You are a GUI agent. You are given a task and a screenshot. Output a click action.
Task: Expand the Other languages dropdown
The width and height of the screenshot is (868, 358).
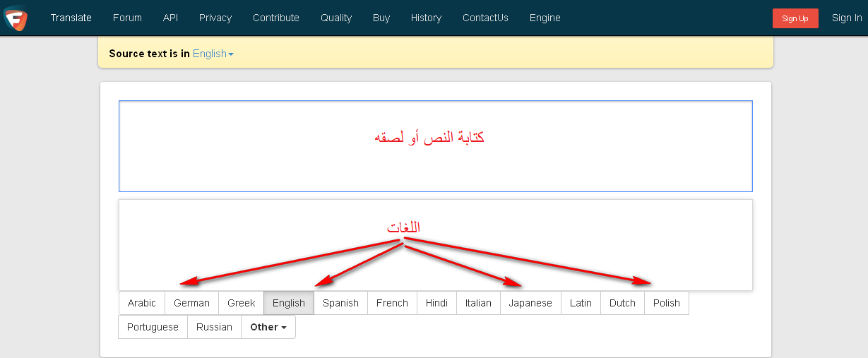[268, 327]
